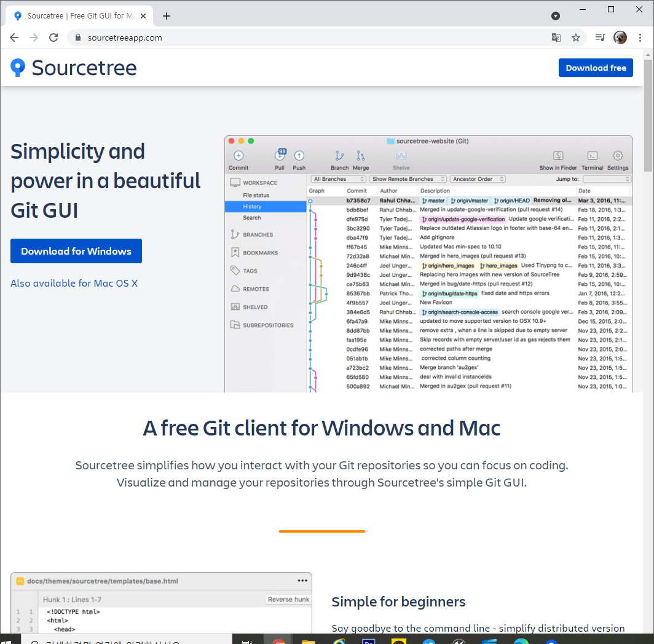Open Also available for Mac OS X link
The height and width of the screenshot is (644, 654).
(x=74, y=284)
